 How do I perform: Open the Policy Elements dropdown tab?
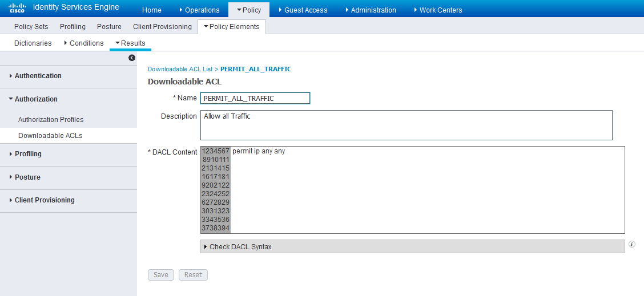click(x=232, y=27)
